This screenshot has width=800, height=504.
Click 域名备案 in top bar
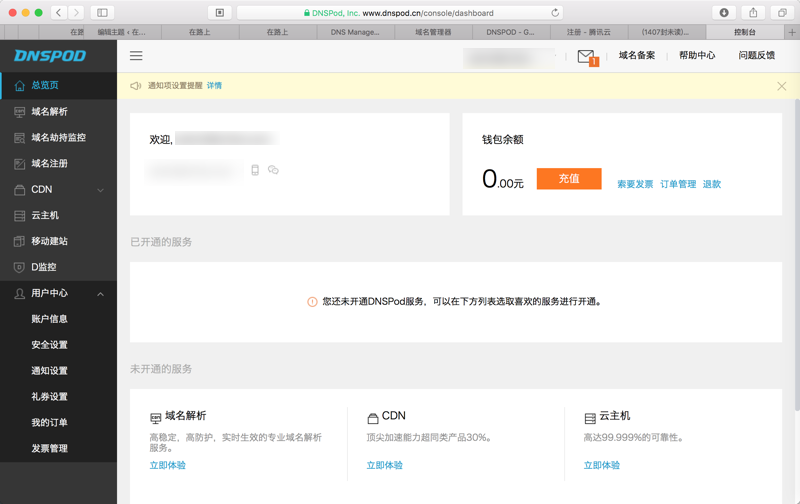pyautogui.click(x=637, y=55)
